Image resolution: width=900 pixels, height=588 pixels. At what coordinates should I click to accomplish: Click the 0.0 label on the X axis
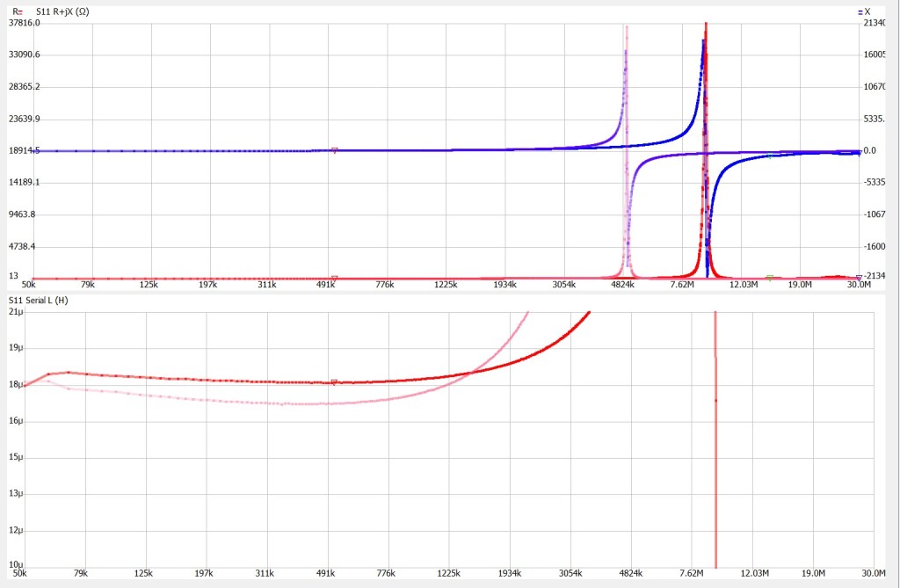870,150
